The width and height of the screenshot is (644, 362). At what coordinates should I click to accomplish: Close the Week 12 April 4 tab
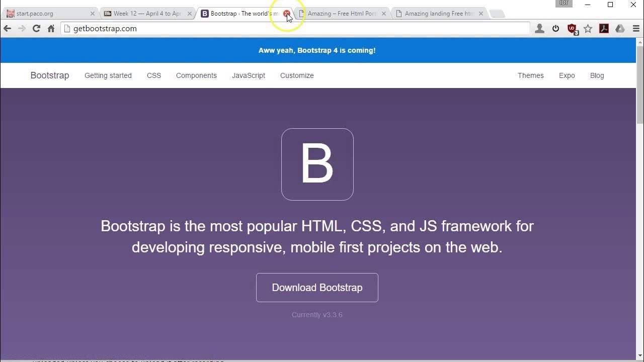pos(189,14)
